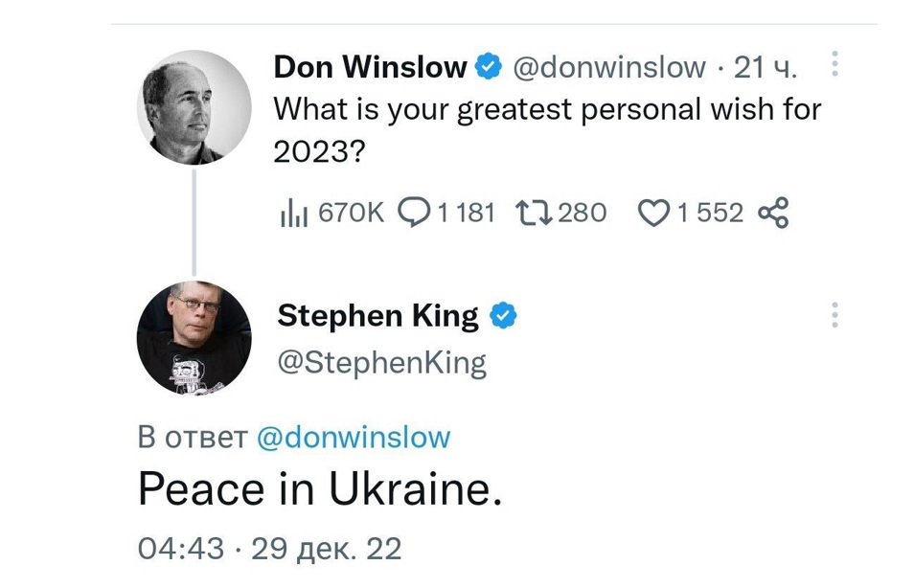The height and width of the screenshot is (588, 914).
Task: Click the 'Peace in Ukraine.' reply text
Action: point(320,488)
